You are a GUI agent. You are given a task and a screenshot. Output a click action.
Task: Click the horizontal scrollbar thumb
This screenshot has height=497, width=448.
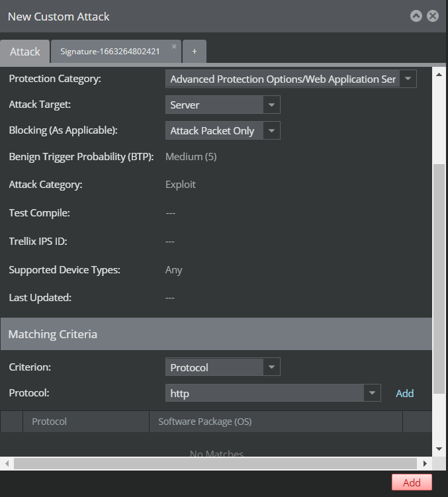point(215,464)
